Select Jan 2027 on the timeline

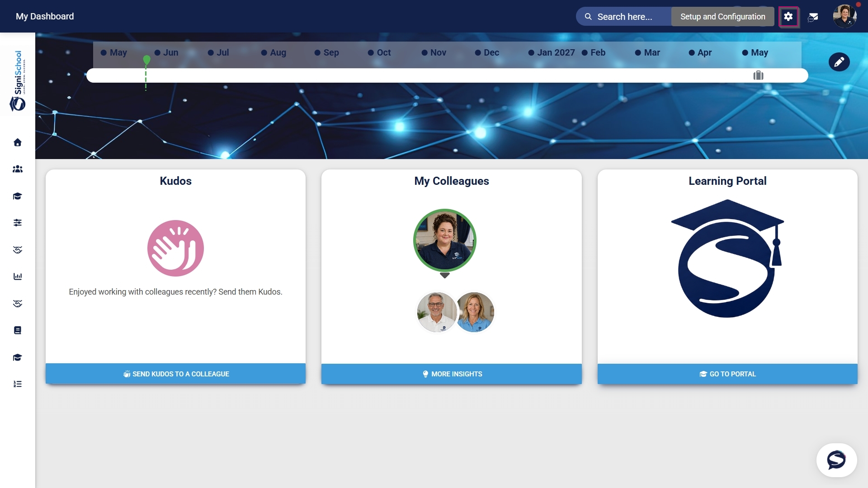(x=552, y=52)
